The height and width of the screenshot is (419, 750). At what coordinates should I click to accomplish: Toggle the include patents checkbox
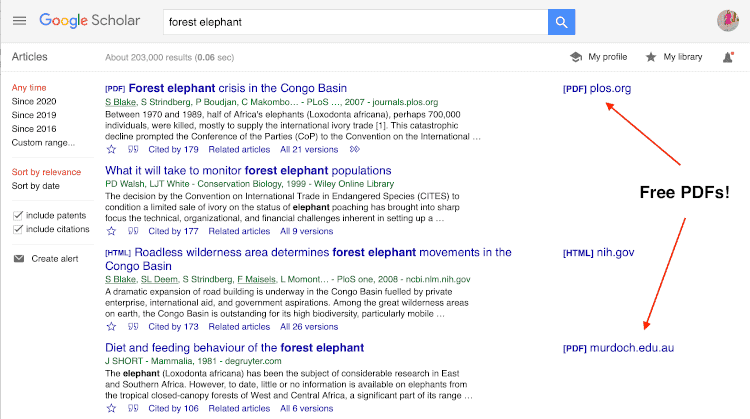pos(18,215)
